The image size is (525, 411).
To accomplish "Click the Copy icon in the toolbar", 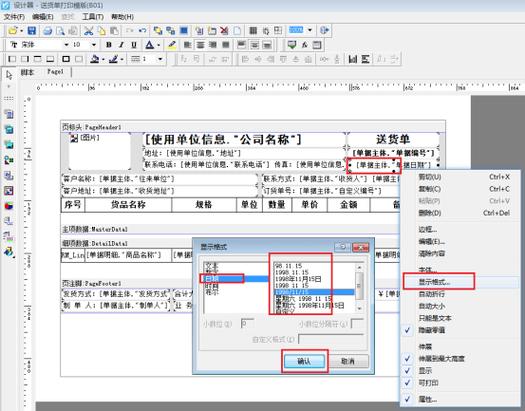I will click(x=101, y=31).
